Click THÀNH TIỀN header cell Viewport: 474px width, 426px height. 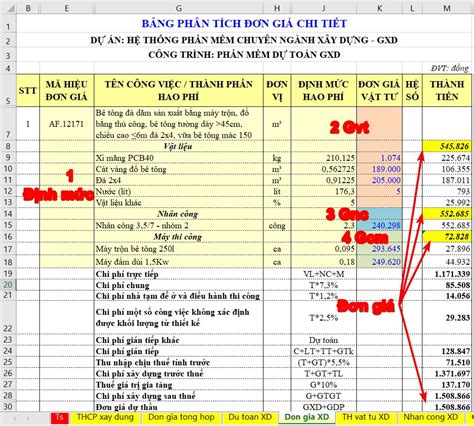click(447, 90)
